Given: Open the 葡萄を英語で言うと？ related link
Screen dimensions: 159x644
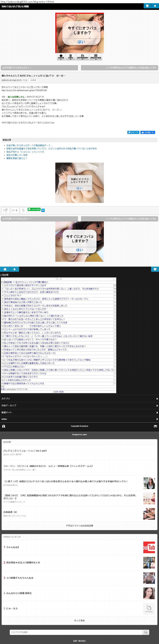Looking at the screenshot, I should [x=16, y=158].
